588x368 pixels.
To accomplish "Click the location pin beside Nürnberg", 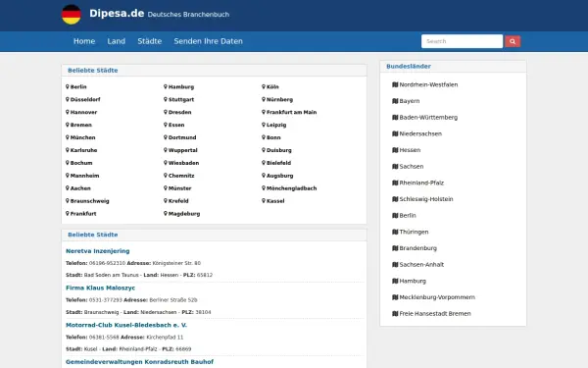I will 264,99.
